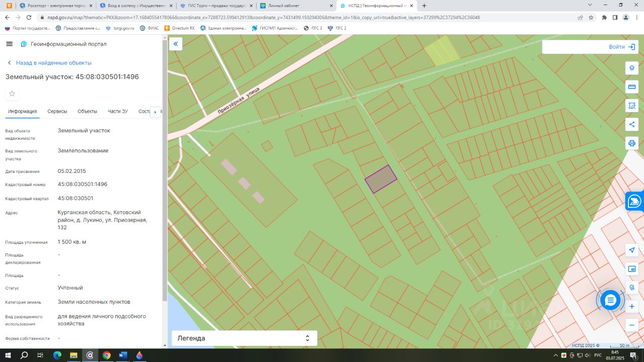Open the blue feedback widget on right edge
The width and height of the screenshot is (644, 362).
click(x=635, y=201)
